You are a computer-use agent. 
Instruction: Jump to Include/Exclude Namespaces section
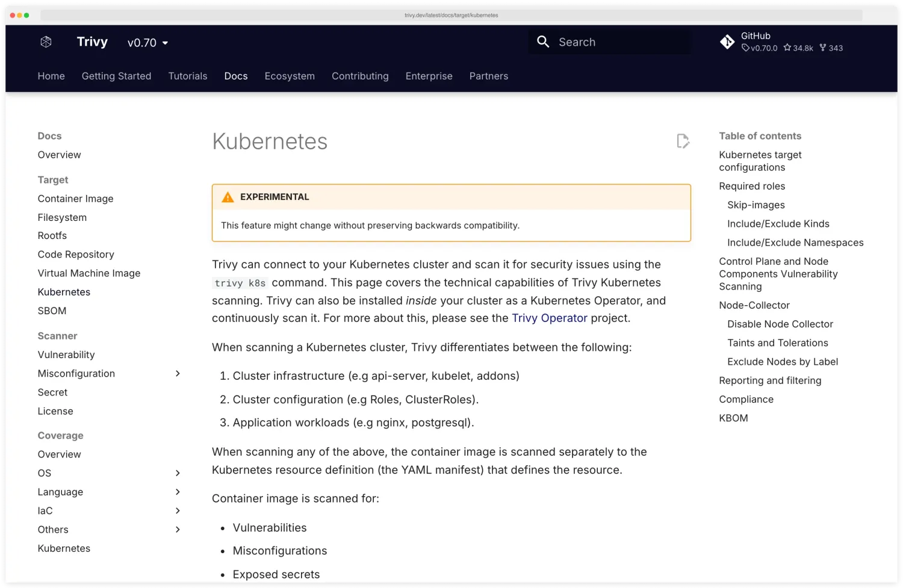[x=795, y=243]
